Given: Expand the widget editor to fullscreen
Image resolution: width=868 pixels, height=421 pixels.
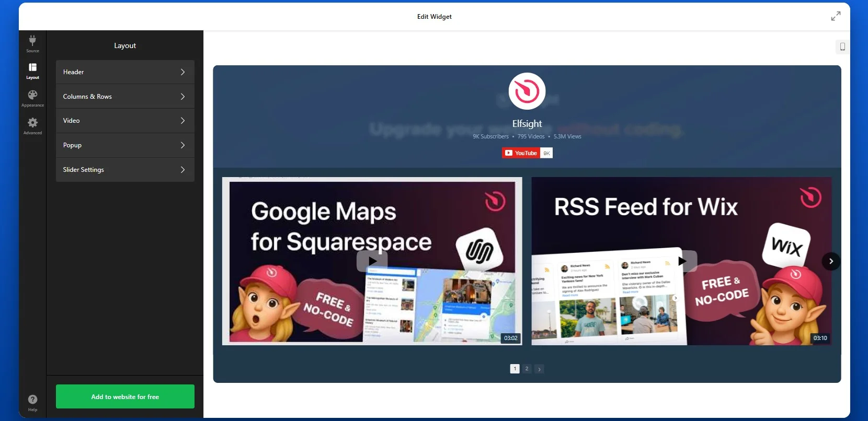Looking at the screenshot, I should [x=836, y=16].
